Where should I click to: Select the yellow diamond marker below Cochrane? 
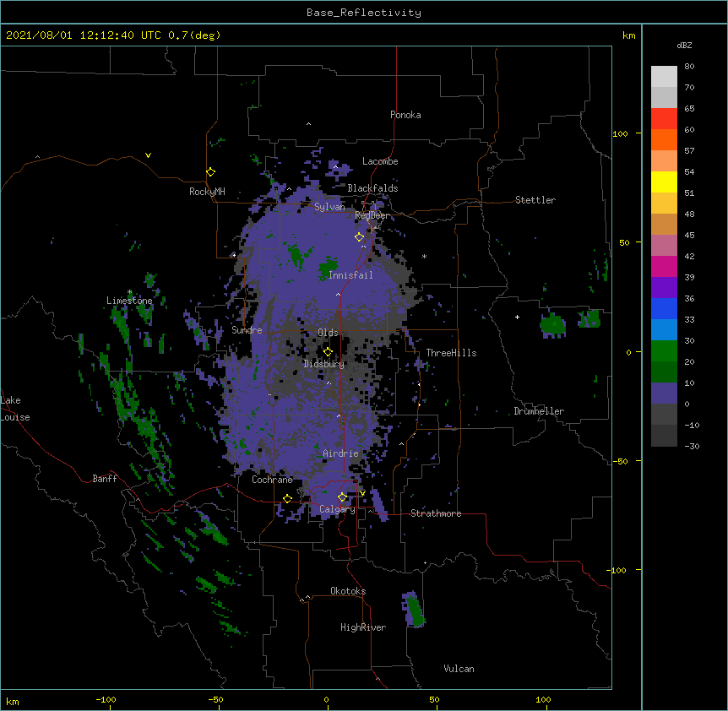pyautogui.click(x=287, y=498)
